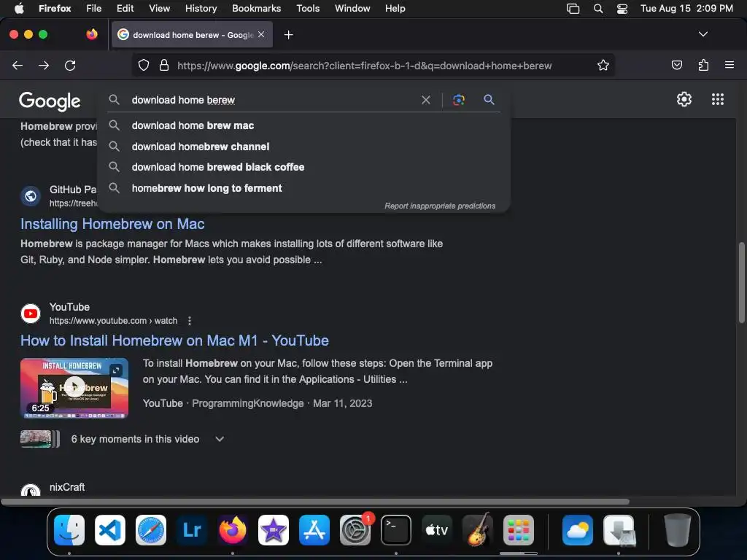Open Terminal from the dock
747x560 pixels.
click(x=396, y=530)
